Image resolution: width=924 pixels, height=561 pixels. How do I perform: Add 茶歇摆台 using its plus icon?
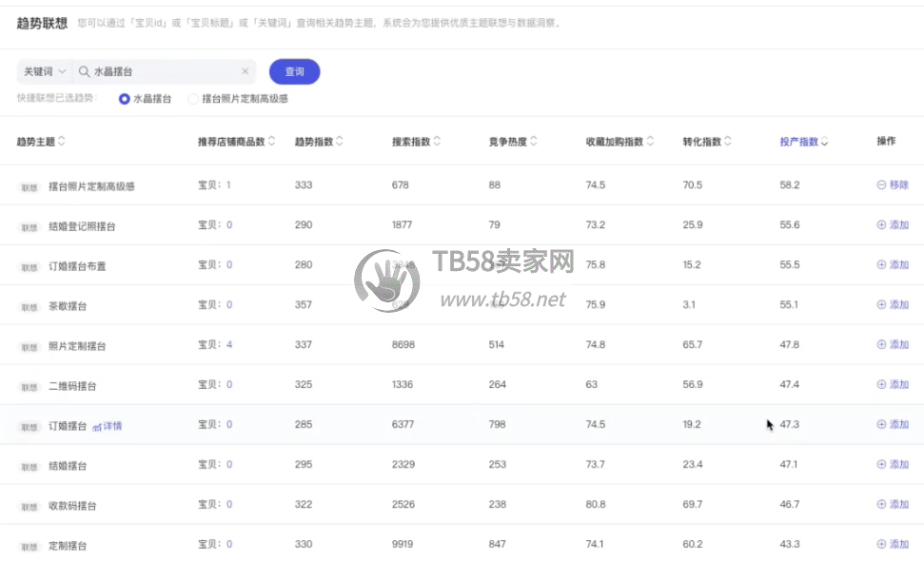coord(881,305)
